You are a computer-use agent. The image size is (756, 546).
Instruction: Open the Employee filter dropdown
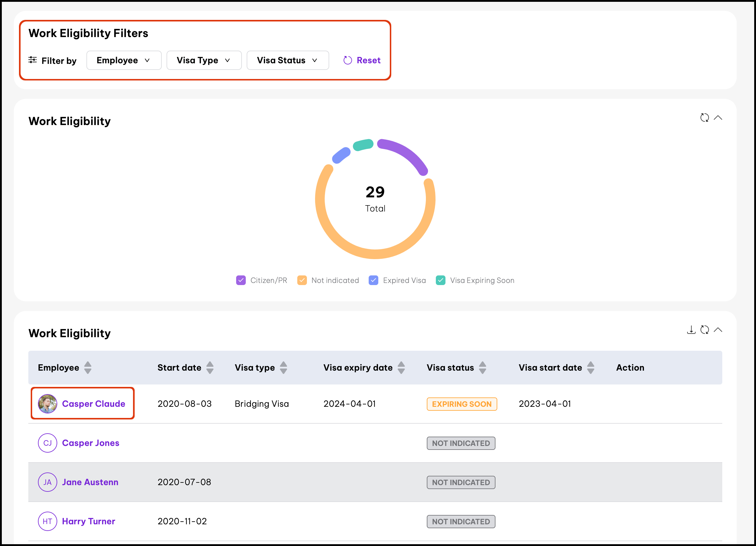click(x=124, y=60)
